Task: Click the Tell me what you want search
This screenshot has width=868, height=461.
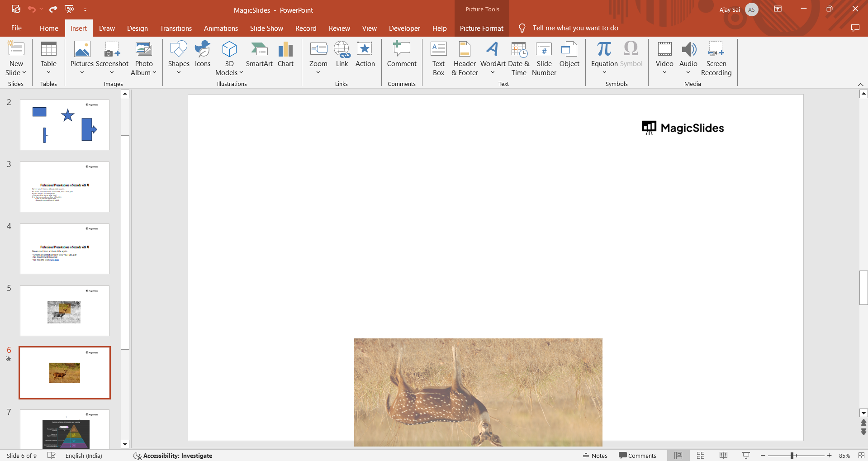Action: tap(575, 28)
